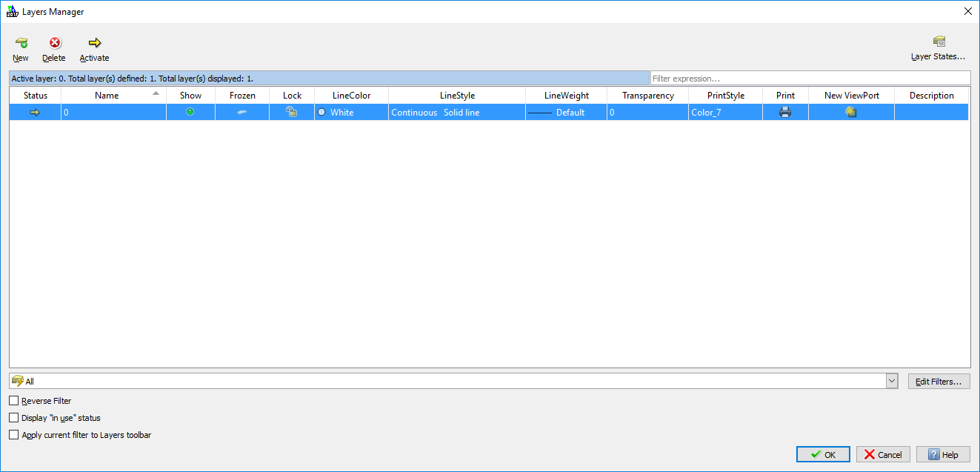Toggle Print printer icon for layer 0
Viewport: 980px width, 472px height.
(x=785, y=112)
